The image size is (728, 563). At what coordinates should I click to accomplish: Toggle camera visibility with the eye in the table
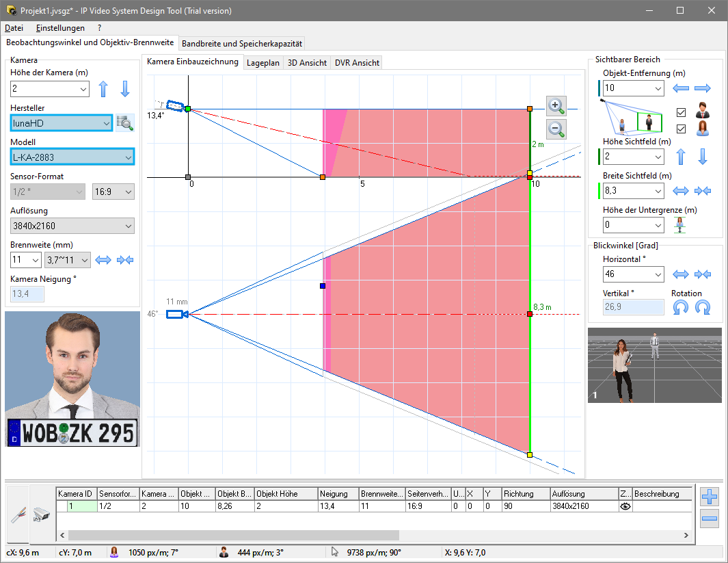coord(625,506)
